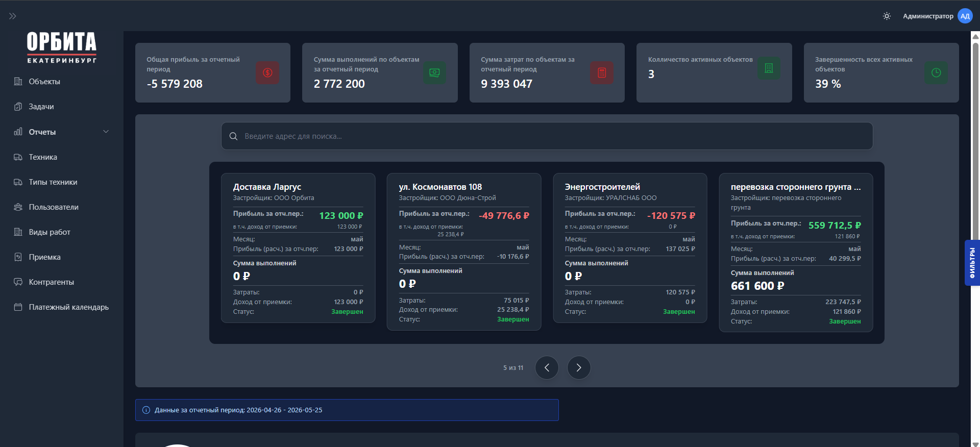Click completion value 39 %
Screen dimensions: 980x447
point(828,84)
